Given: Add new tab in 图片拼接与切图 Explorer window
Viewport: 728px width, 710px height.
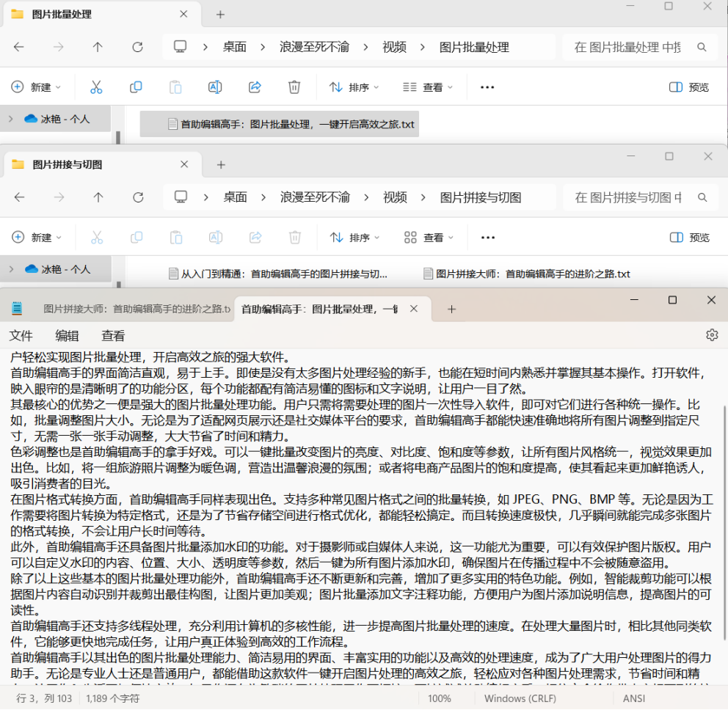Looking at the screenshot, I should (221, 165).
